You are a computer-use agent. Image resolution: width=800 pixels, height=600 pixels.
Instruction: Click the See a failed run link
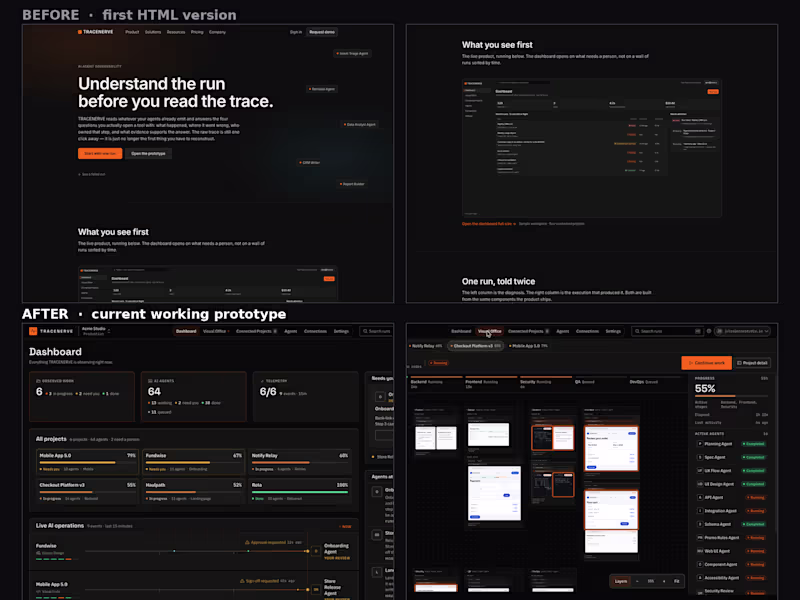coord(92,174)
